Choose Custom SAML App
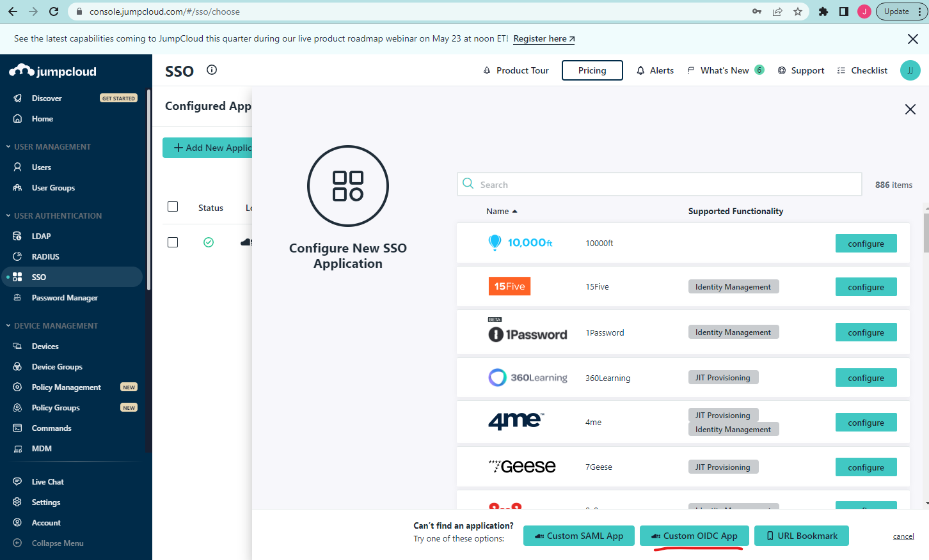This screenshot has height=560, width=929. point(579,536)
